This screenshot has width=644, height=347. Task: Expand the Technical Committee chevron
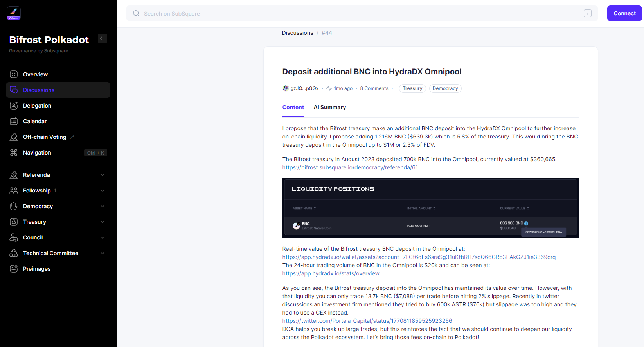103,253
